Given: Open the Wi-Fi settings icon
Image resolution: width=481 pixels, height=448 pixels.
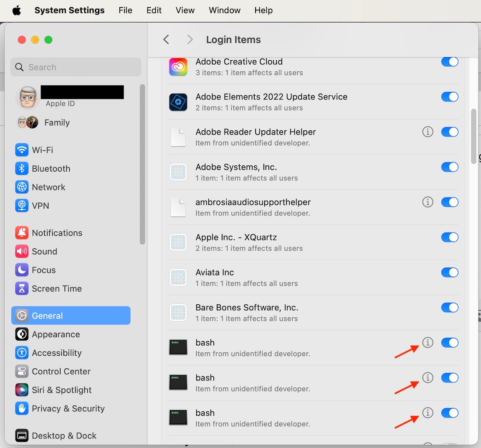Looking at the screenshot, I should (22, 150).
